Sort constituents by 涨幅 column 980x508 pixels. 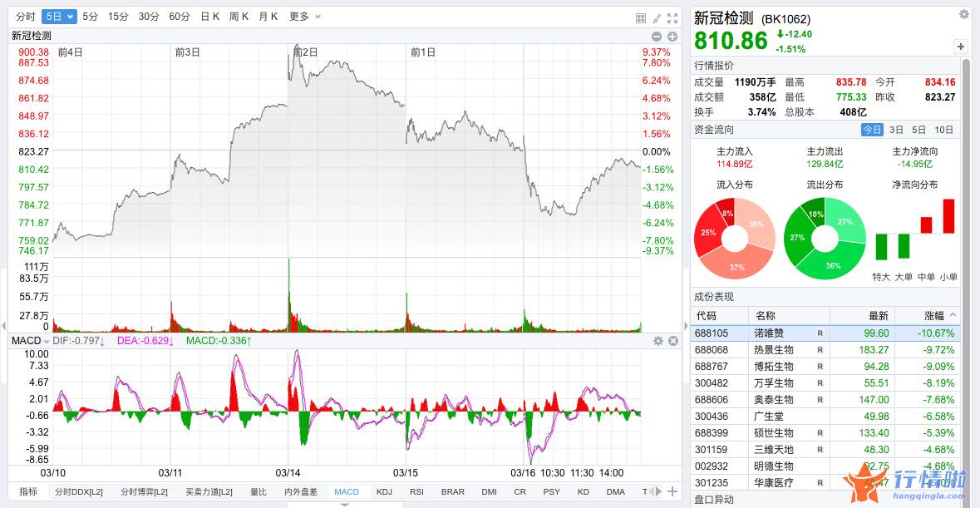coord(939,316)
